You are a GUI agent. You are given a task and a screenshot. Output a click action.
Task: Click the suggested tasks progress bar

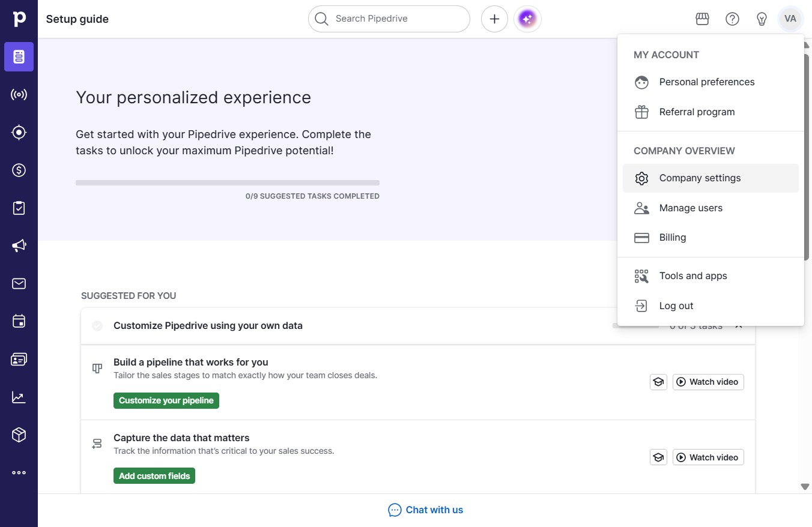pos(228,183)
